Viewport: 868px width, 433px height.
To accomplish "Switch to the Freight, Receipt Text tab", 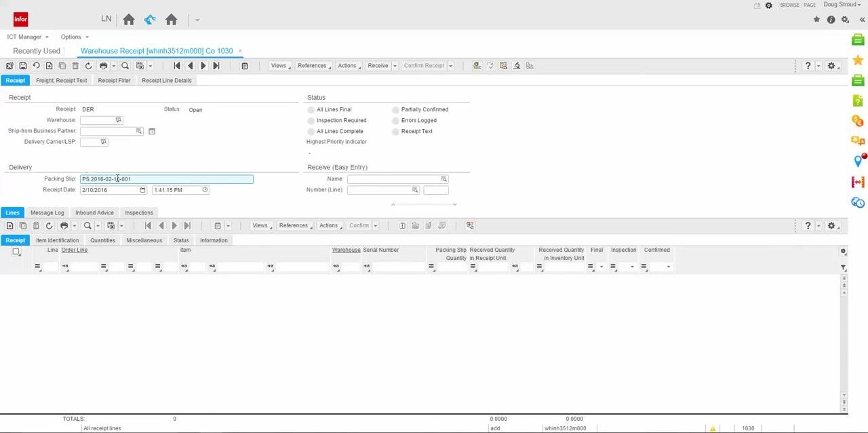I will tap(62, 80).
